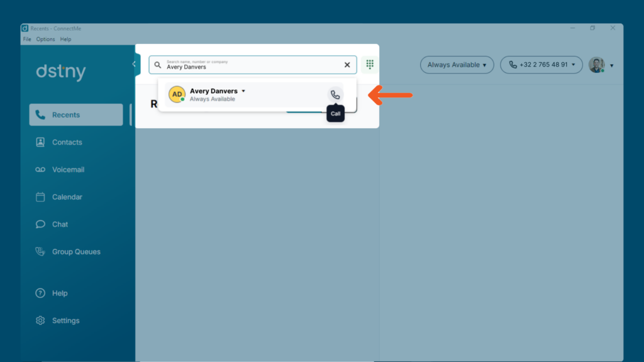Open the File menu
This screenshot has height=362, width=644.
point(27,40)
